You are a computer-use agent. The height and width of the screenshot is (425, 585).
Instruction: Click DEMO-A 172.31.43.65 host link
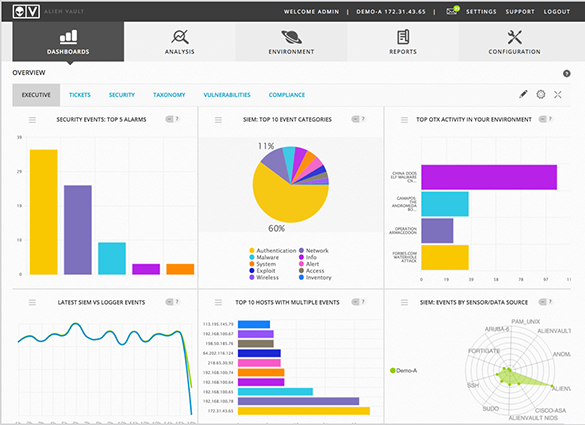click(x=391, y=12)
